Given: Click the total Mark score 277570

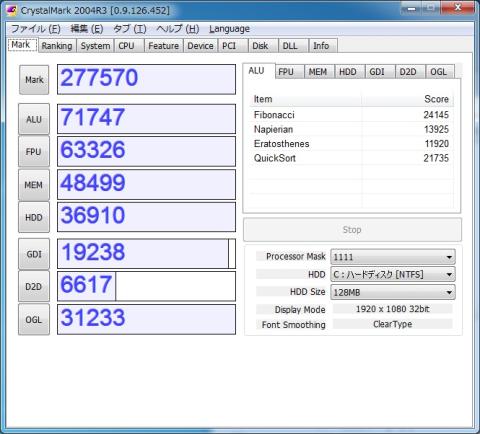Looking at the screenshot, I should pyautogui.click(x=146, y=79).
